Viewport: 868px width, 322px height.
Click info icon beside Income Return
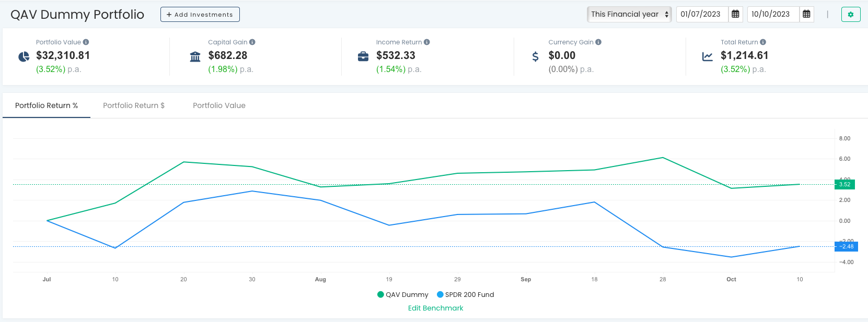427,42
